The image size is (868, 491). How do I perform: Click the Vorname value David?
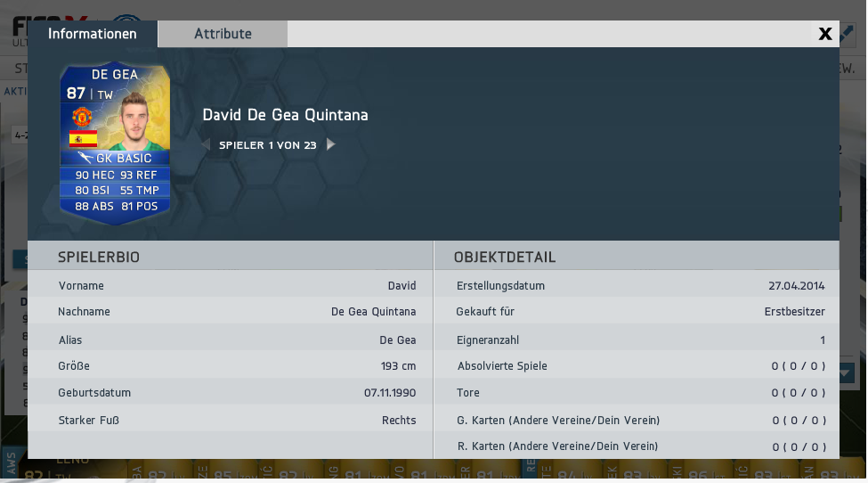point(402,285)
